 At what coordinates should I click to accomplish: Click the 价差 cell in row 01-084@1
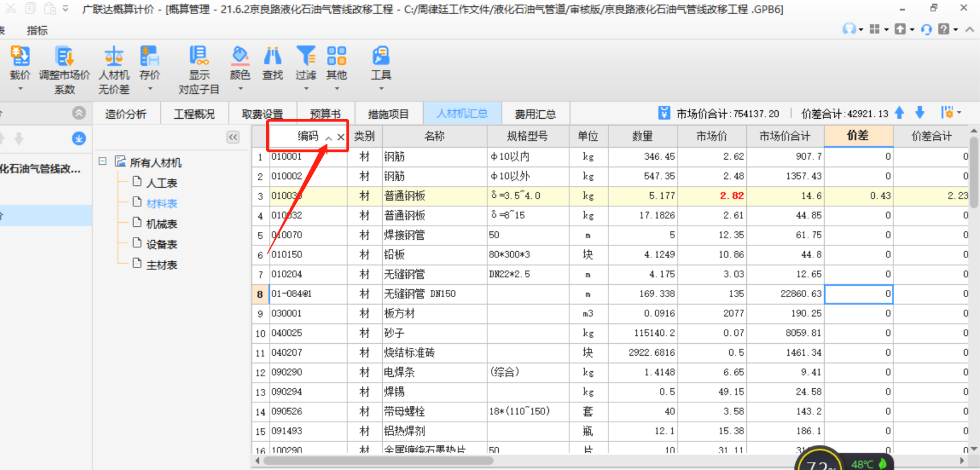[x=858, y=294]
